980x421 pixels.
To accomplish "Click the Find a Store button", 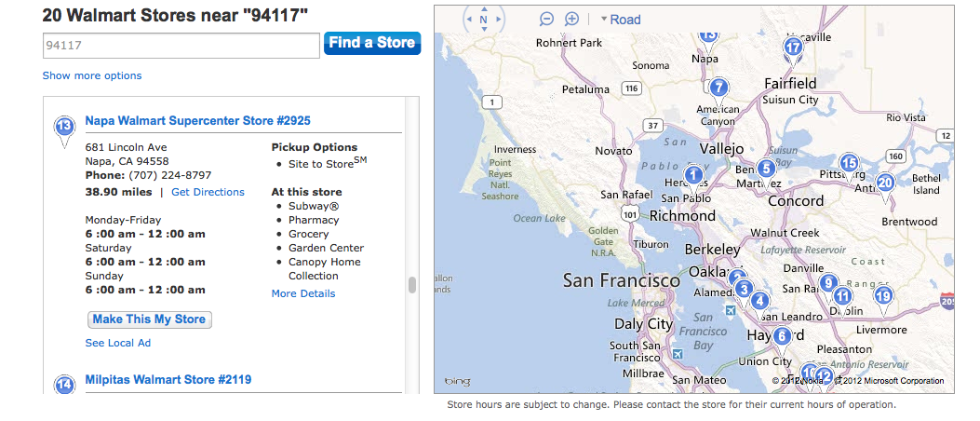I will tap(372, 43).
